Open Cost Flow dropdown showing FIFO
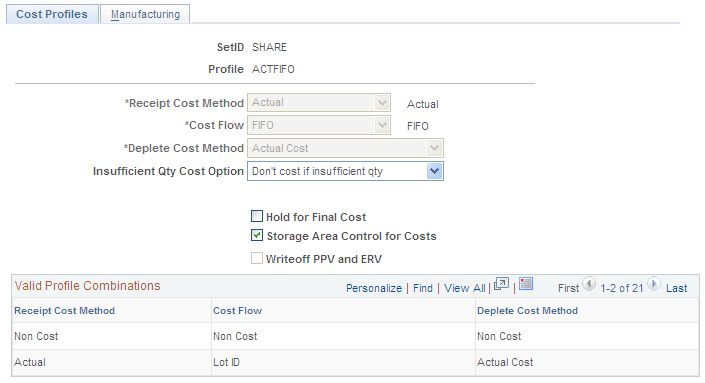The image size is (705, 383). pyautogui.click(x=319, y=125)
